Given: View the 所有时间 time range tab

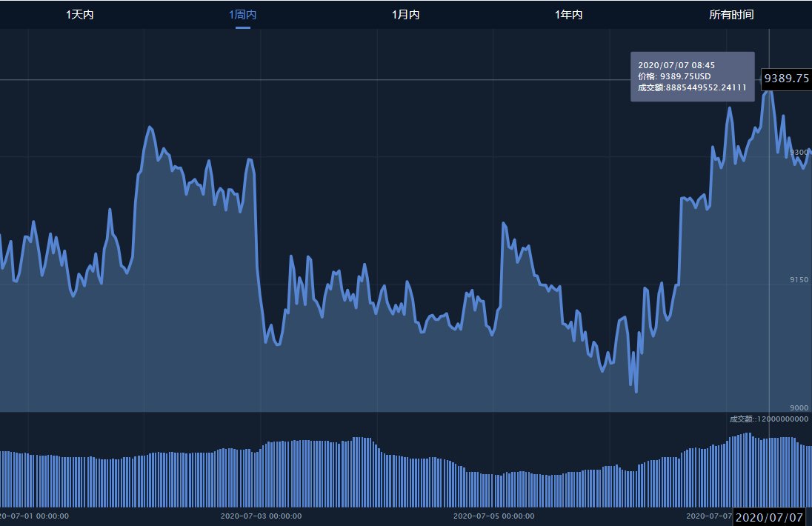Looking at the screenshot, I should pyautogui.click(x=731, y=15).
